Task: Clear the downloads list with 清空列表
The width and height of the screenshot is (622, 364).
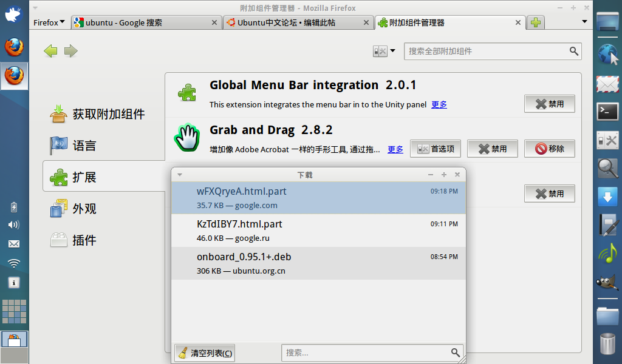Action: click(x=205, y=353)
